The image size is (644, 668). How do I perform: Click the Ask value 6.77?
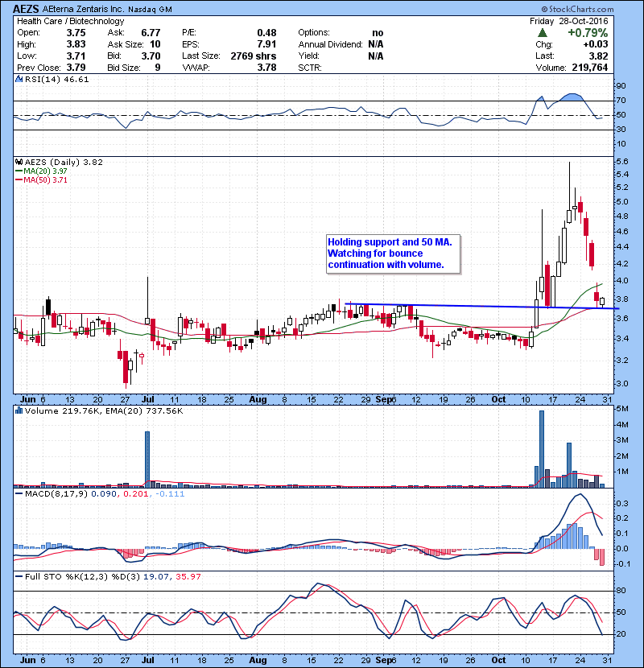[151, 33]
